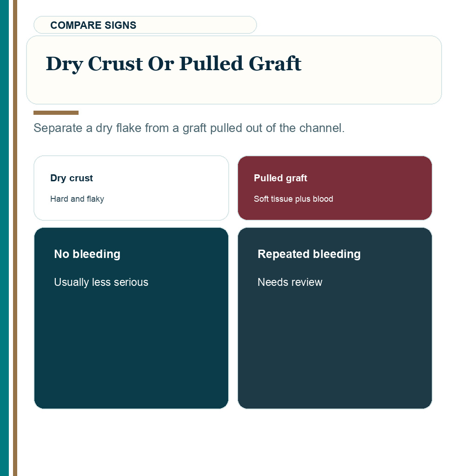Screen dimensions: 476x476
Task: Click the brown vertical stripe beside the teal one
Action: coord(15,238)
